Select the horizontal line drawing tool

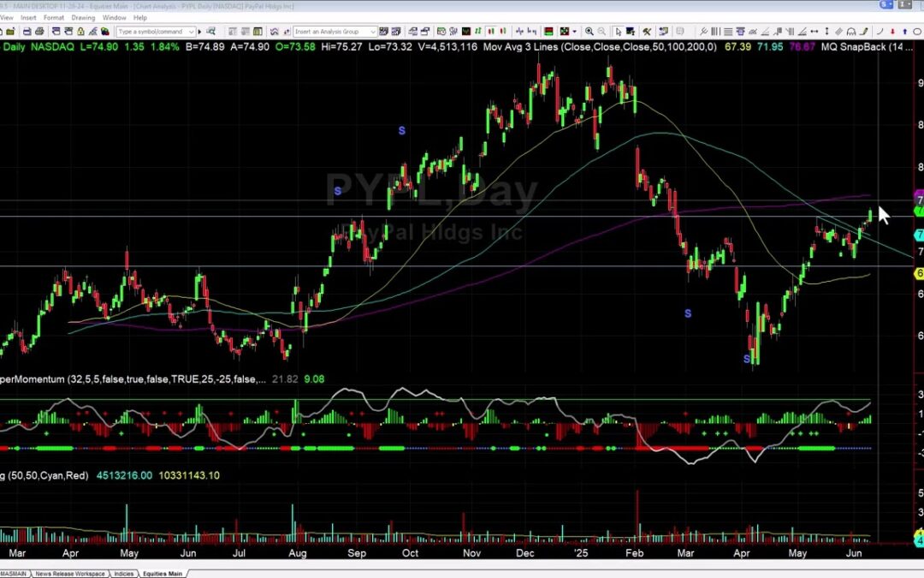728,32
